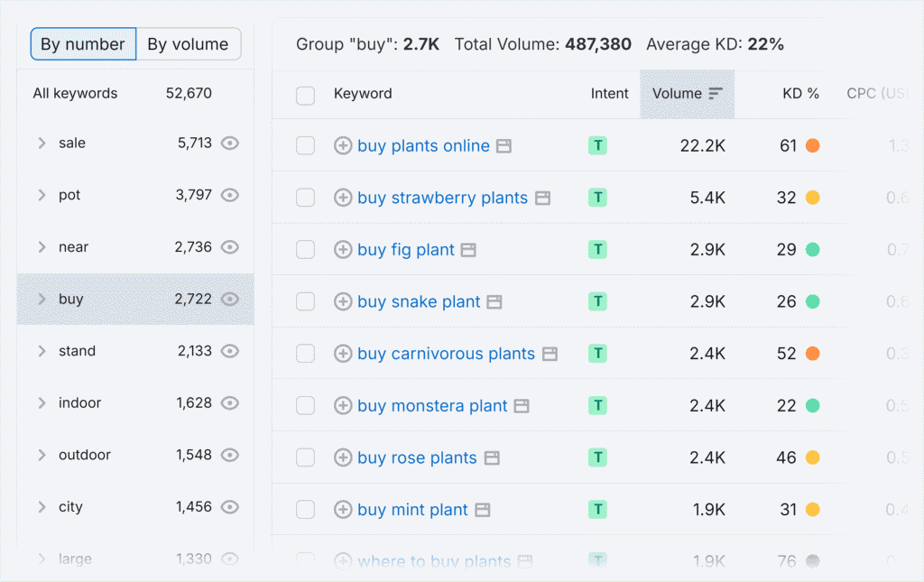
Task: Select 'All keywords' row in sidebar
Action: 135,93
